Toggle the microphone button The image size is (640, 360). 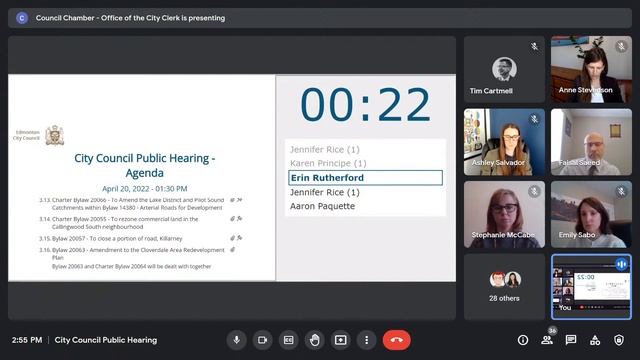click(x=236, y=340)
